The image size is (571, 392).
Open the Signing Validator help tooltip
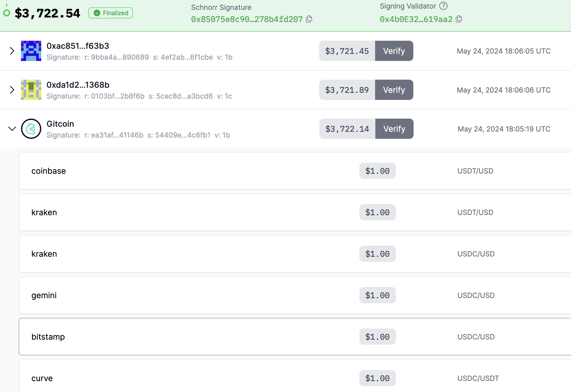443,6
